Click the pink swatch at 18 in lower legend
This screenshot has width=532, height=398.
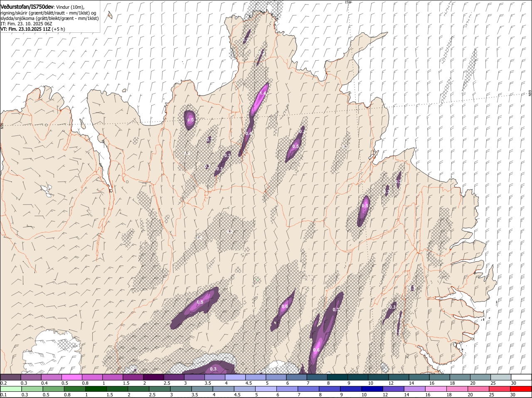pyautogui.click(x=457, y=389)
